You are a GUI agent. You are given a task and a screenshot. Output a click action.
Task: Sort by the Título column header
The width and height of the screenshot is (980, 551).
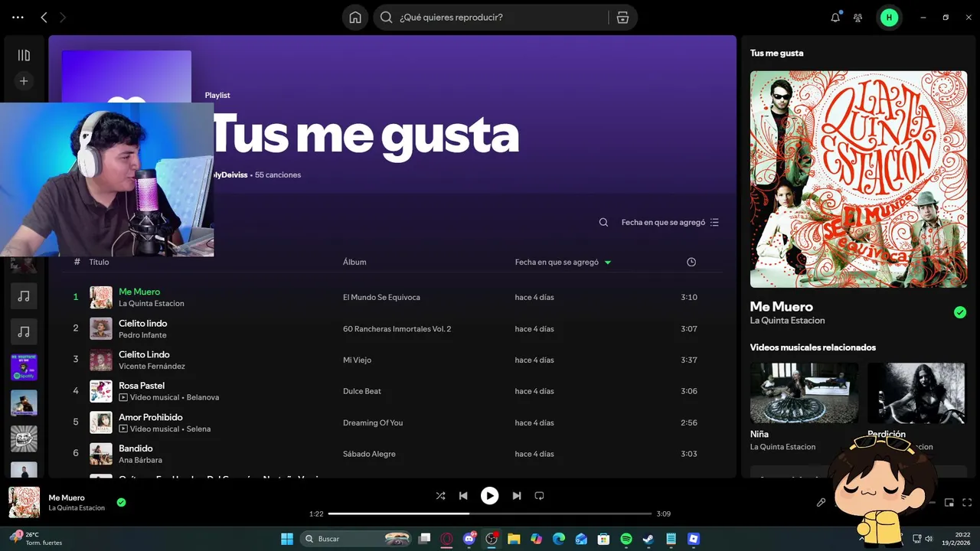tap(99, 262)
